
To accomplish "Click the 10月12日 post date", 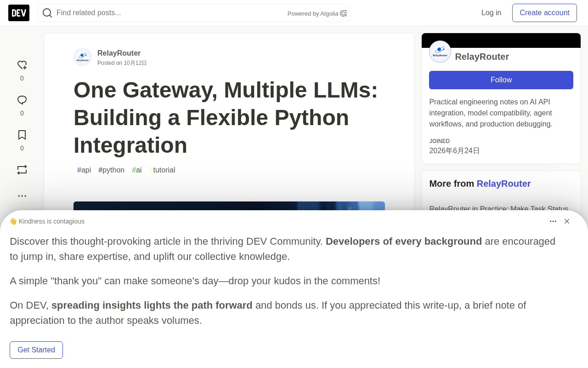I will click(x=135, y=63).
